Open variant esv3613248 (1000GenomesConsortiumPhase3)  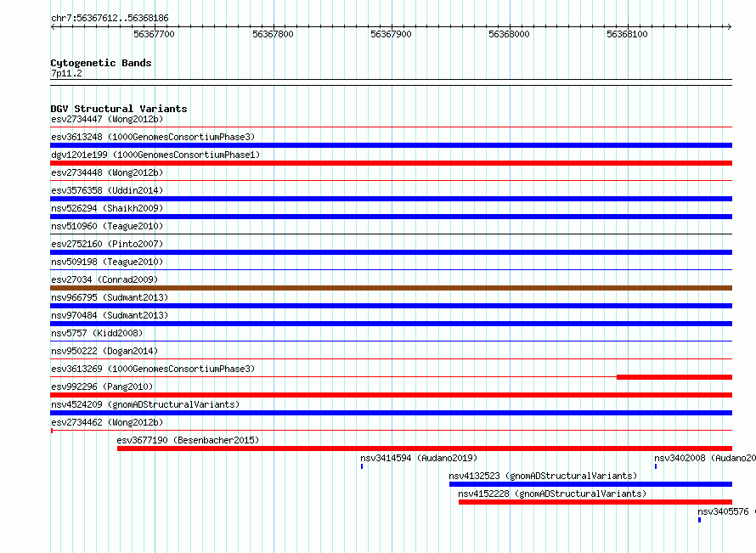[153, 137]
